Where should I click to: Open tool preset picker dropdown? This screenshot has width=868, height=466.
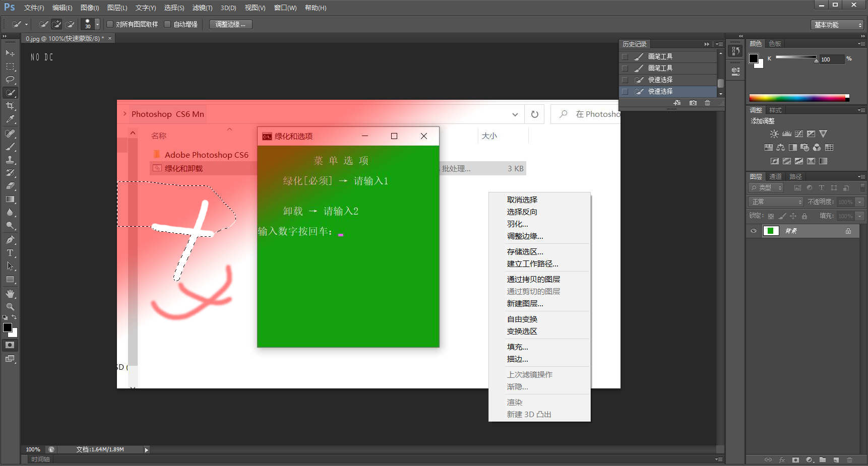click(x=26, y=24)
